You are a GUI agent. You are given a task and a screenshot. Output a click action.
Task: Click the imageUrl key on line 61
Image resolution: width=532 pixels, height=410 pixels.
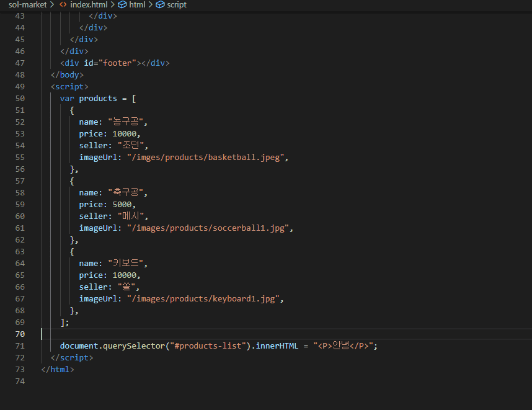[98, 228]
